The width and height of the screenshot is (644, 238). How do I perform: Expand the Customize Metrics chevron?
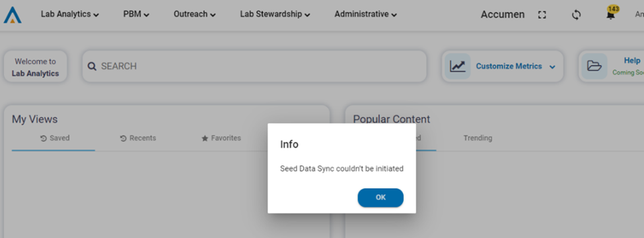(x=552, y=67)
